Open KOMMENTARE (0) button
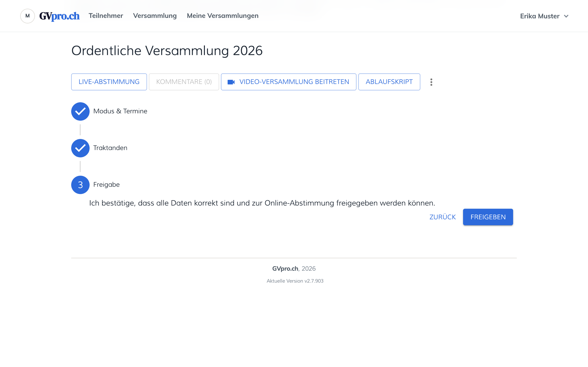The image size is (588, 367). [184, 82]
